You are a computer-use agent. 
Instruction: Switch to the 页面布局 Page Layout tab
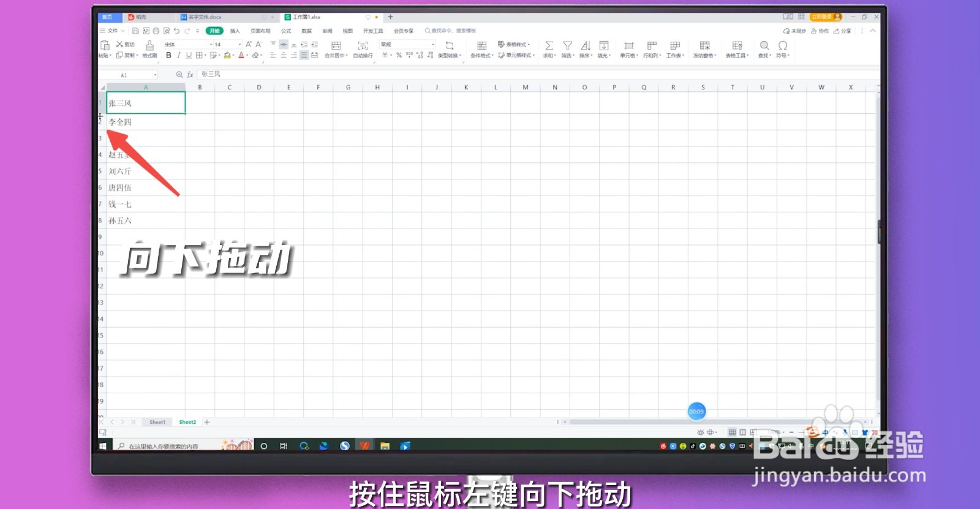point(260,31)
